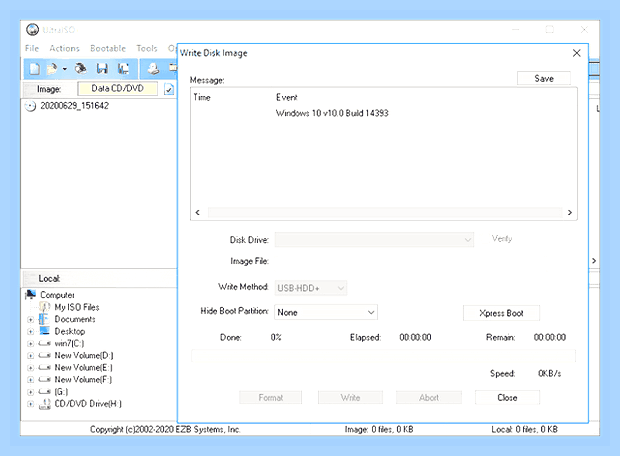Click the Image: 0 files, 0 KB status
The height and width of the screenshot is (456, 620).
pos(379,429)
